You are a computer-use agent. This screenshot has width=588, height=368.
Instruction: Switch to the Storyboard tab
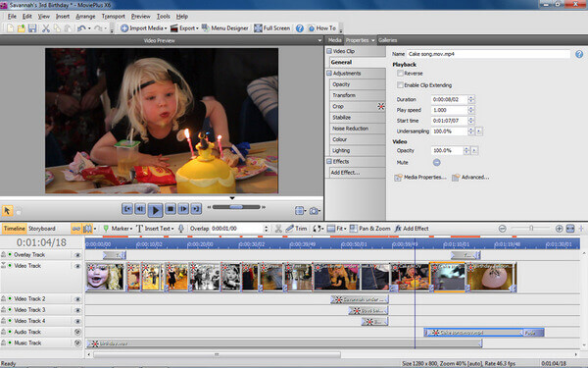click(41, 229)
